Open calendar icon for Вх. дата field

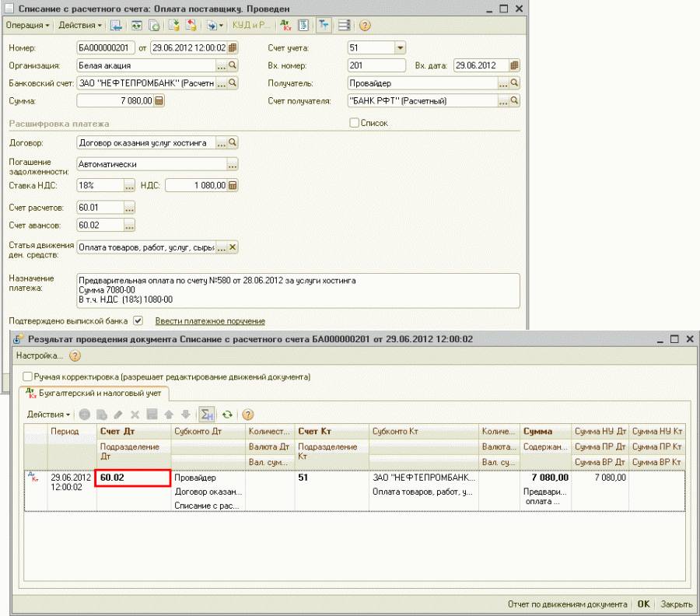click(x=514, y=65)
